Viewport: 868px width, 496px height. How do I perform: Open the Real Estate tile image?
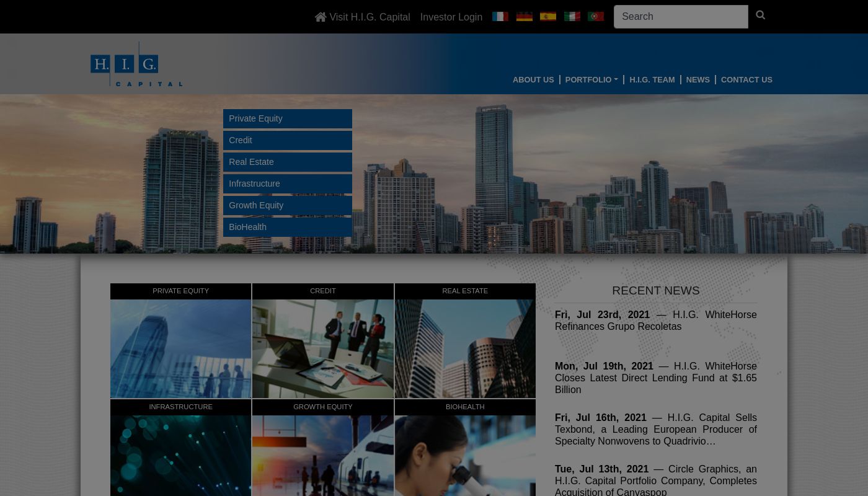465,348
